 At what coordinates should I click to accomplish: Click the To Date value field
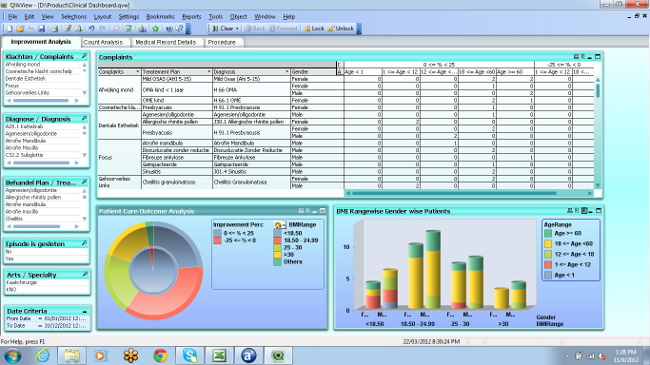[x=65, y=326]
